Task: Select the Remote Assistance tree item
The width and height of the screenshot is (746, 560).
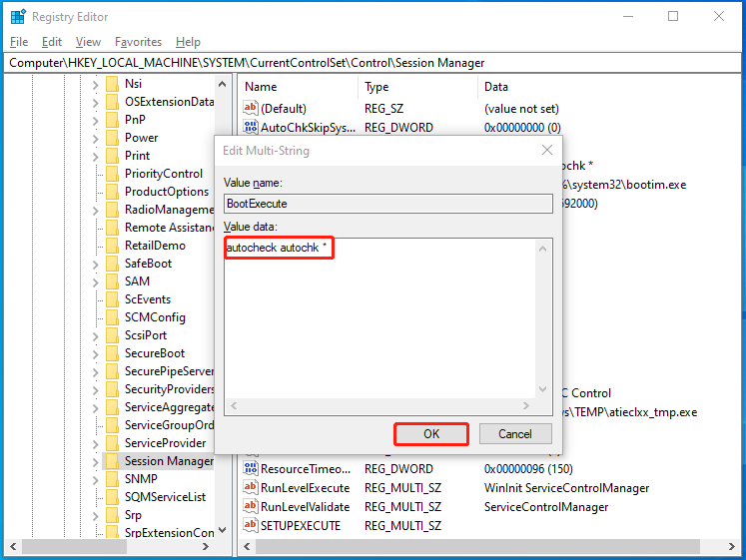Action: [x=170, y=228]
